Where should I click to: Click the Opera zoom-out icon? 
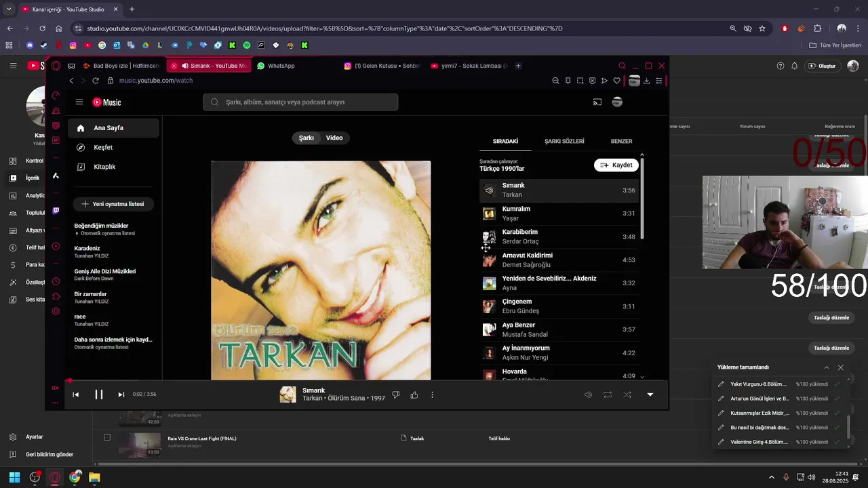[555, 81]
